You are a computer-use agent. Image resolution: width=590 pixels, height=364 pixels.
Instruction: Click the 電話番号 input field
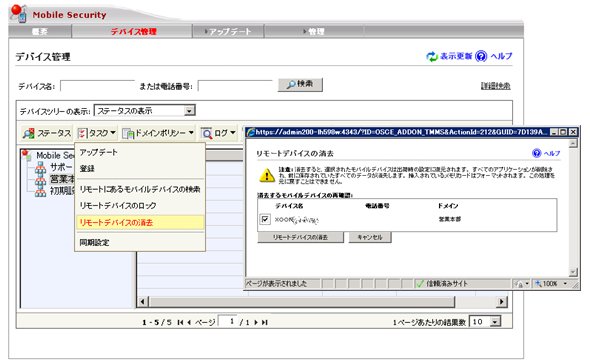235,86
